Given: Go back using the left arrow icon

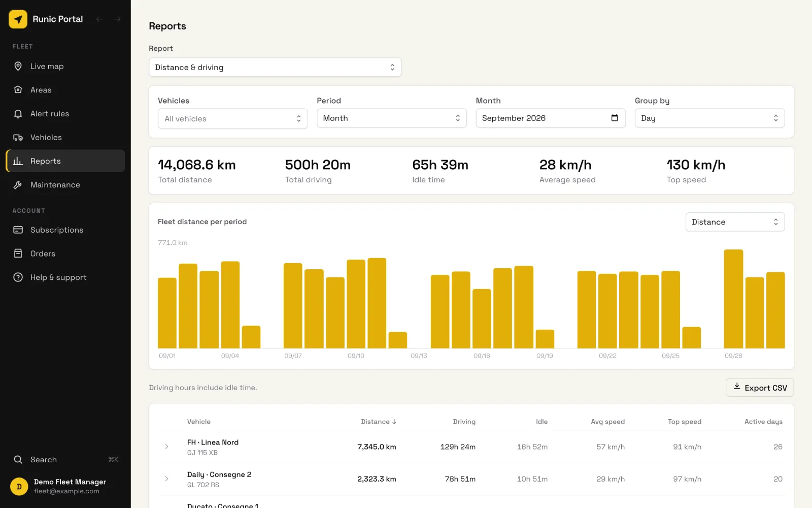Looking at the screenshot, I should click(99, 19).
